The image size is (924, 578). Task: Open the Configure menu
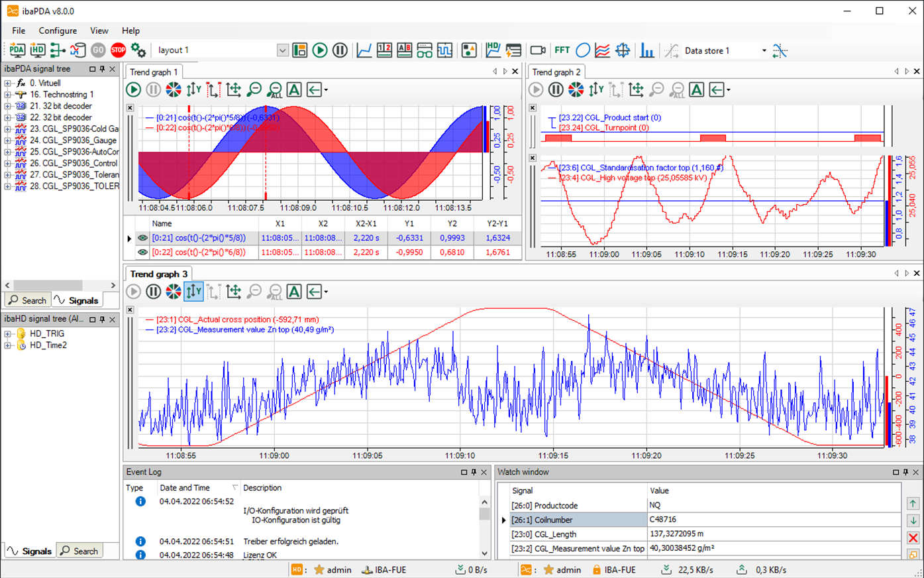click(58, 30)
